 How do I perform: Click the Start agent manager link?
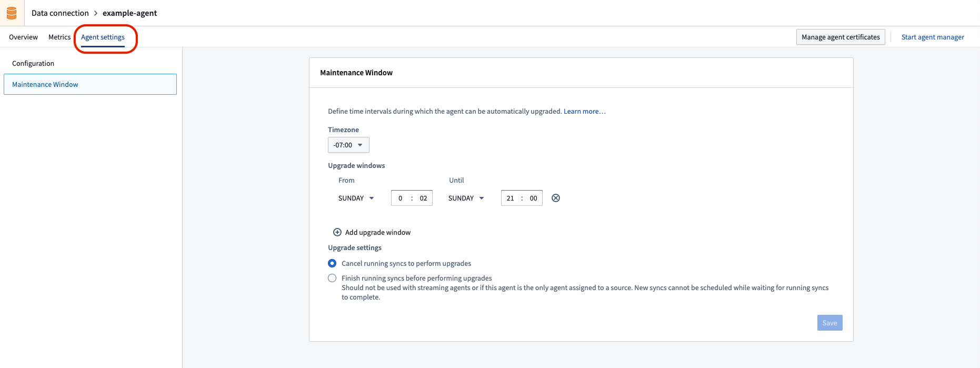[x=933, y=37]
